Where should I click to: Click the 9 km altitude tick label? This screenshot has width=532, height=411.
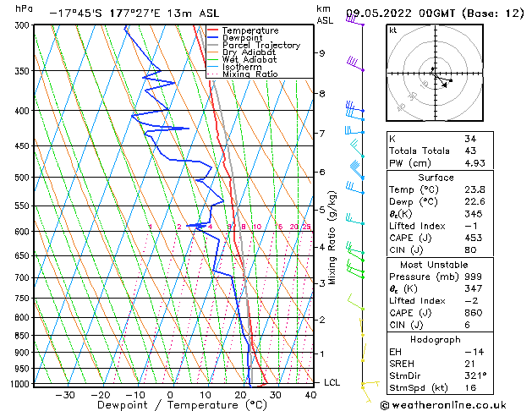pos(321,53)
